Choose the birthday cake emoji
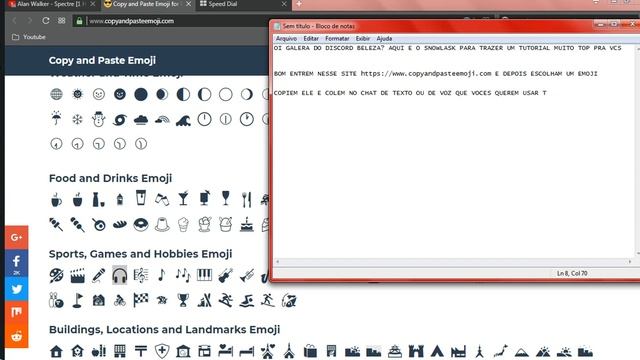This screenshot has height=360, width=640. point(247,224)
